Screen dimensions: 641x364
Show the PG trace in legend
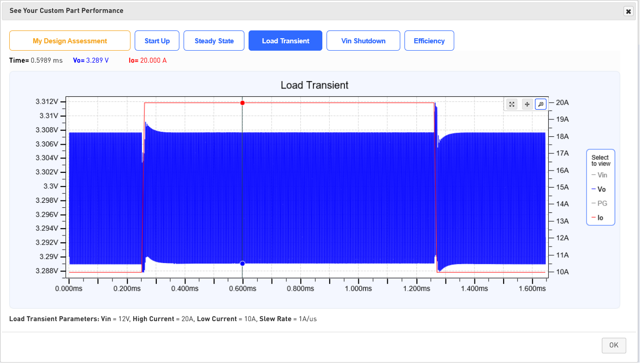point(599,203)
